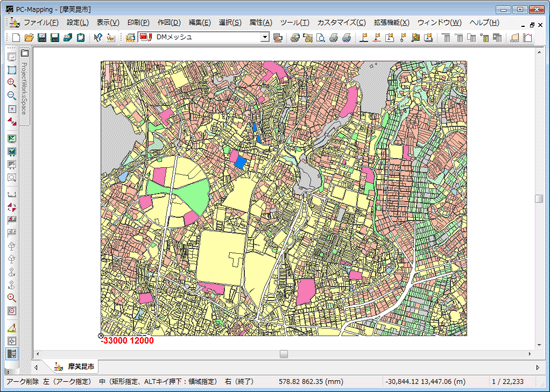
Task: Click the green map arrow icon
Action: click(12, 138)
